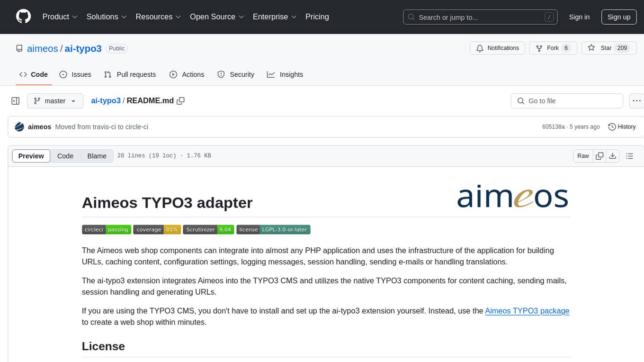The height and width of the screenshot is (362, 644).
Task: Switch to the Preview view
Action: [31, 156]
